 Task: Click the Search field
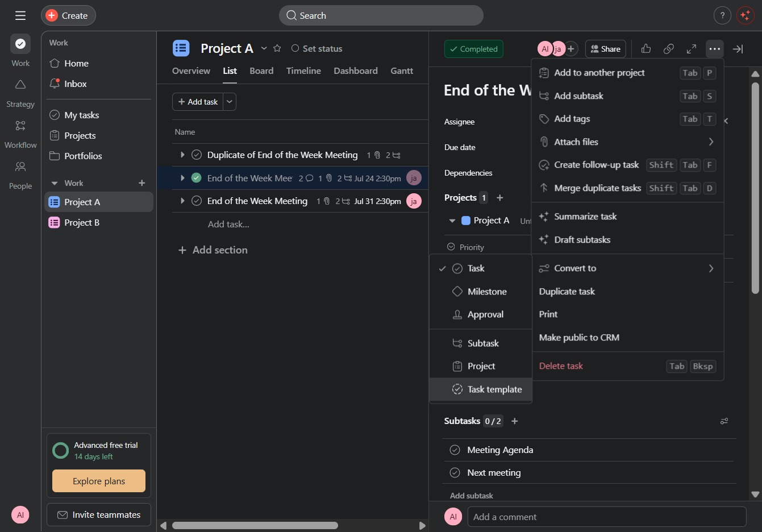(381, 15)
